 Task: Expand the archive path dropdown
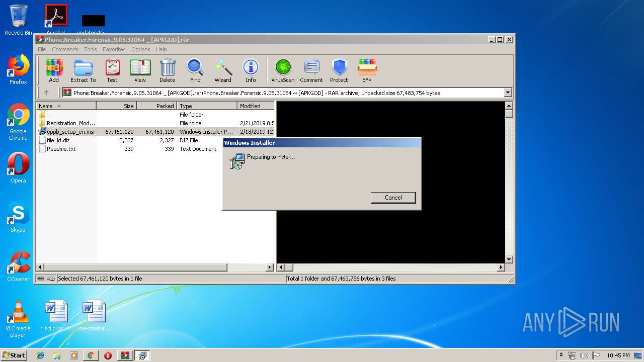pos(508,93)
